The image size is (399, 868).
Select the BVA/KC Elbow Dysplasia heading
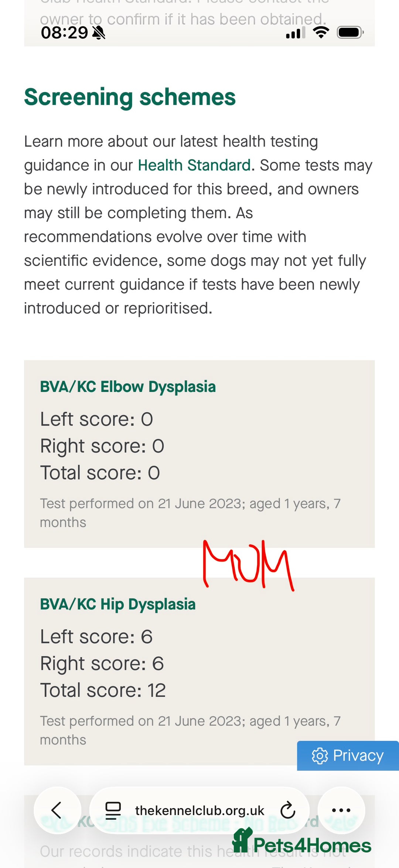128,387
